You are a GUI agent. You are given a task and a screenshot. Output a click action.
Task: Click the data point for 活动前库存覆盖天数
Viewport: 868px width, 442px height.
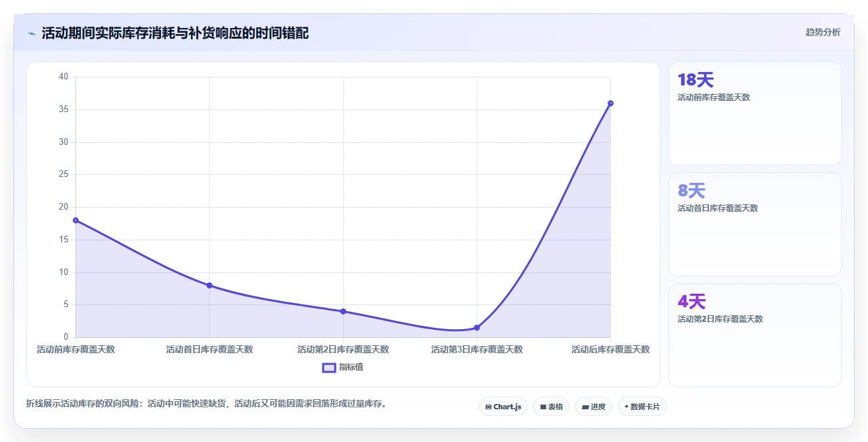point(75,220)
